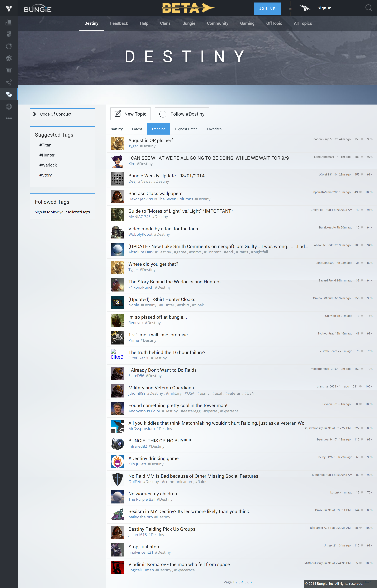This screenshot has height=588, width=377.
Task: Click Tyger's tiger avatar thumbnail
Action: pos(118,143)
